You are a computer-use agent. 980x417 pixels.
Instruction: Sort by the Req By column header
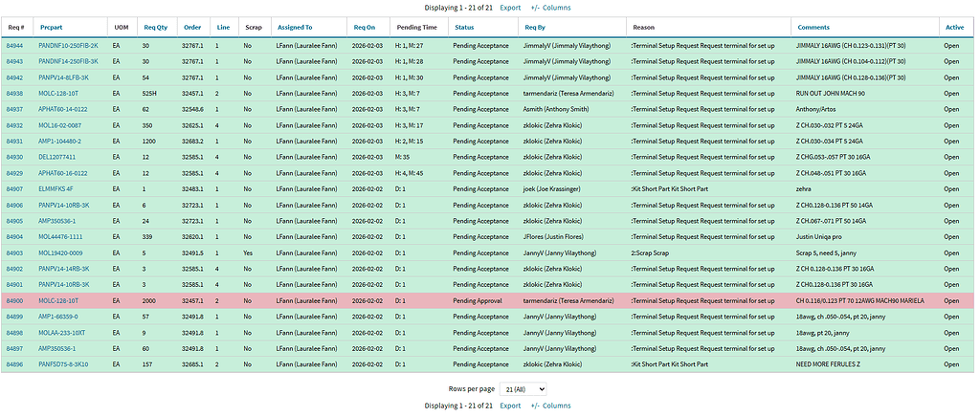coord(535,28)
